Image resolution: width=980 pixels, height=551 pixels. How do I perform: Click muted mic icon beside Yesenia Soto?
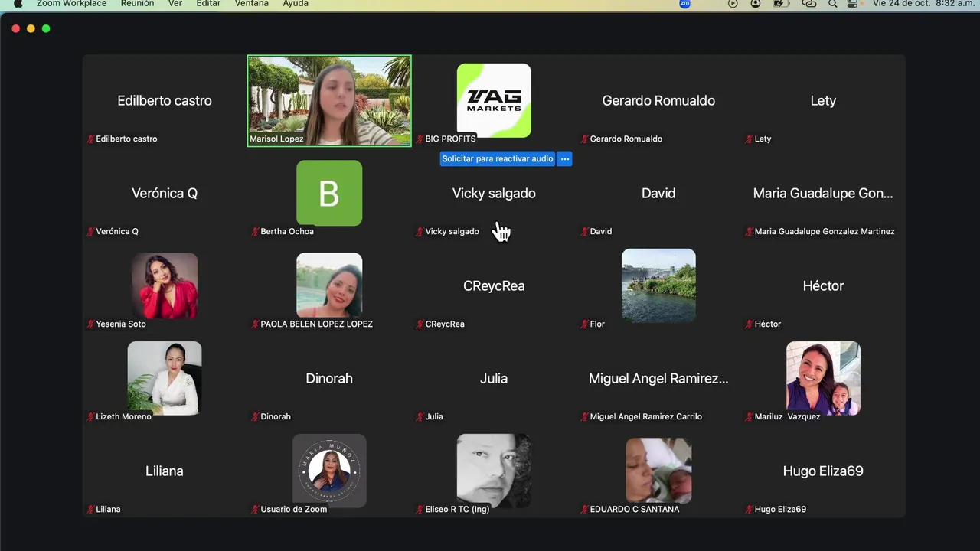[x=90, y=324]
